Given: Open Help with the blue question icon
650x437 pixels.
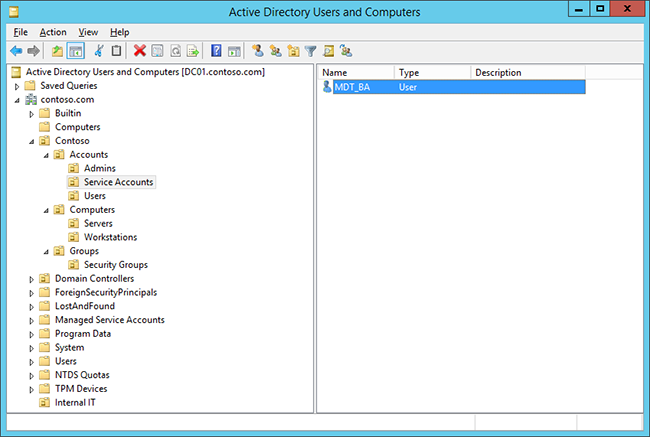Looking at the screenshot, I should click(216, 50).
